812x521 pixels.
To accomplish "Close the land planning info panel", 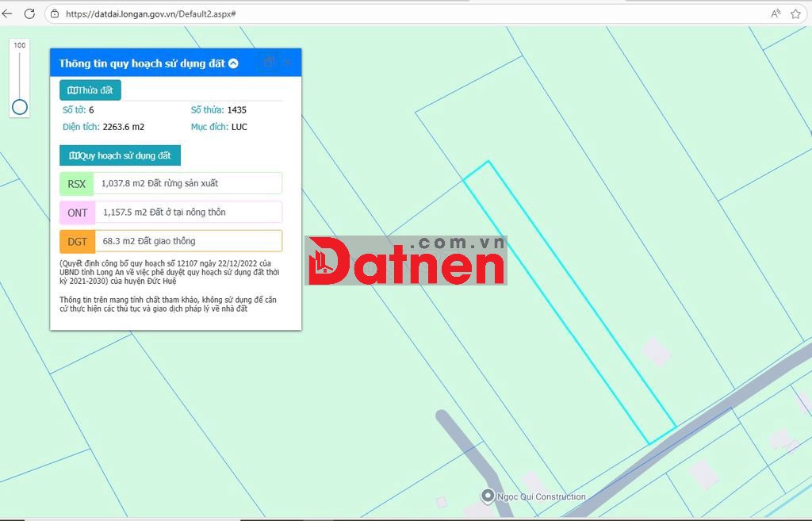I will 288,62.
